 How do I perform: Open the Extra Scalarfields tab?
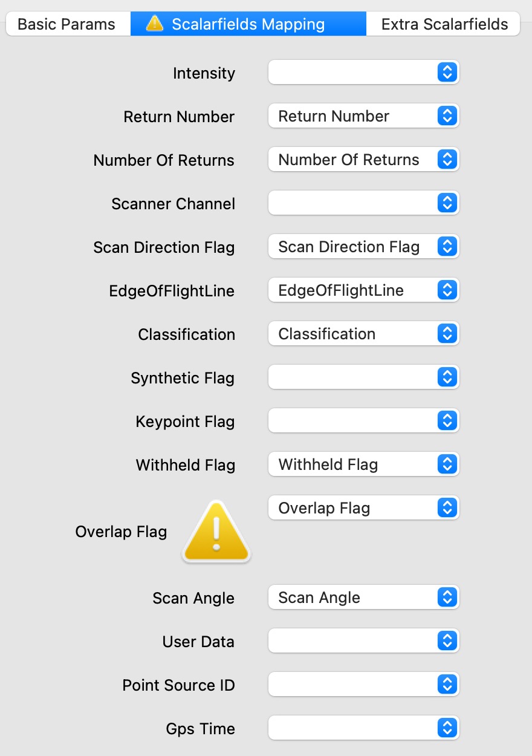pos(444,24)
